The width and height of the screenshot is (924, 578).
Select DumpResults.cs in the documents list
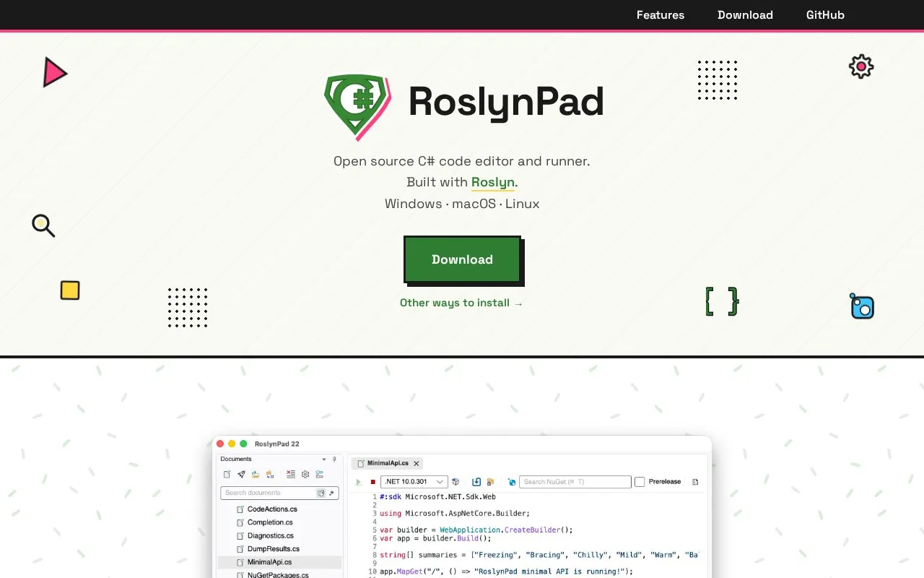[x=279, y=549]
